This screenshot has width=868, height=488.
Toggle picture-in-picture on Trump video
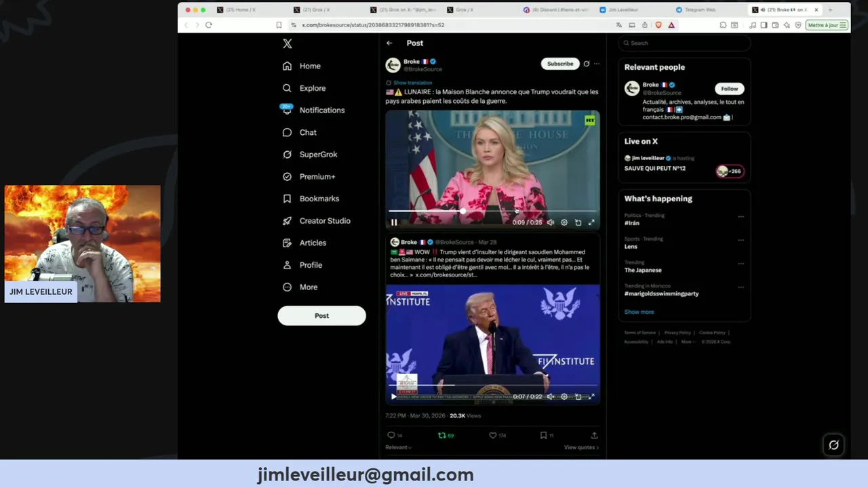click(x=578, y=396)
